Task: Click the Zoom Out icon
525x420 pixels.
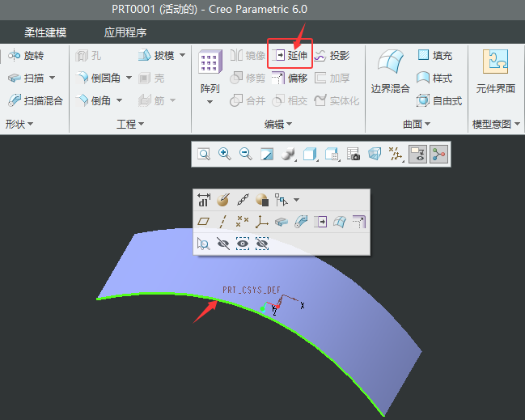Action: [x=246, y=155]
